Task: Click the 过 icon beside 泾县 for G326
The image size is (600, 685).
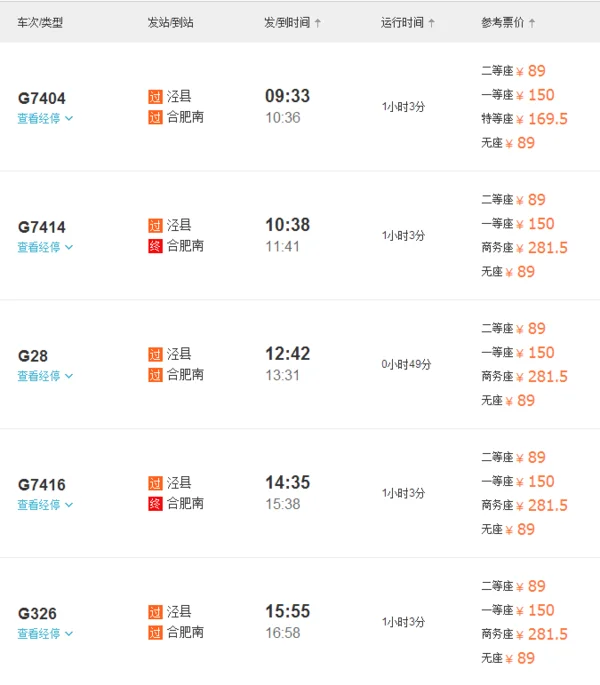Action: point(155,612)
